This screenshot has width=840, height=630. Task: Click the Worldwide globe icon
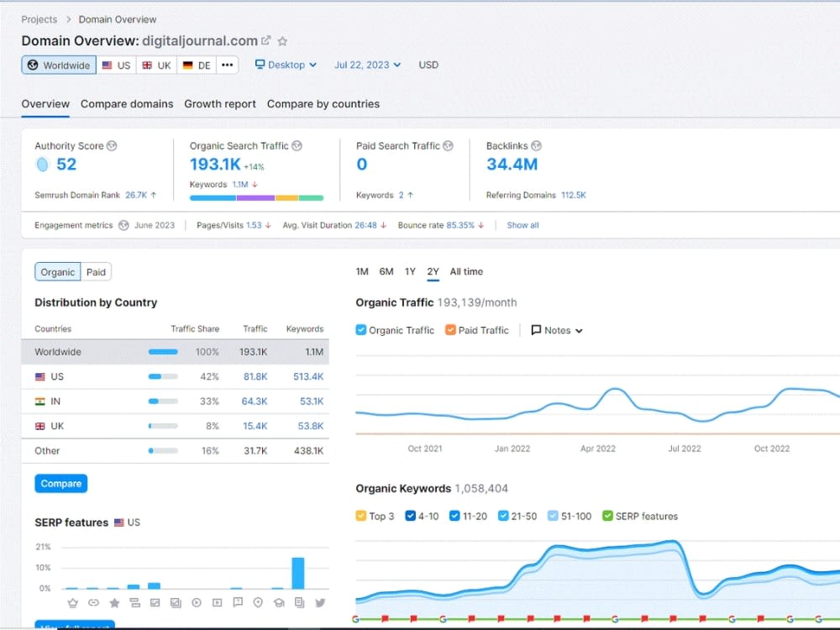click(33, 65)
